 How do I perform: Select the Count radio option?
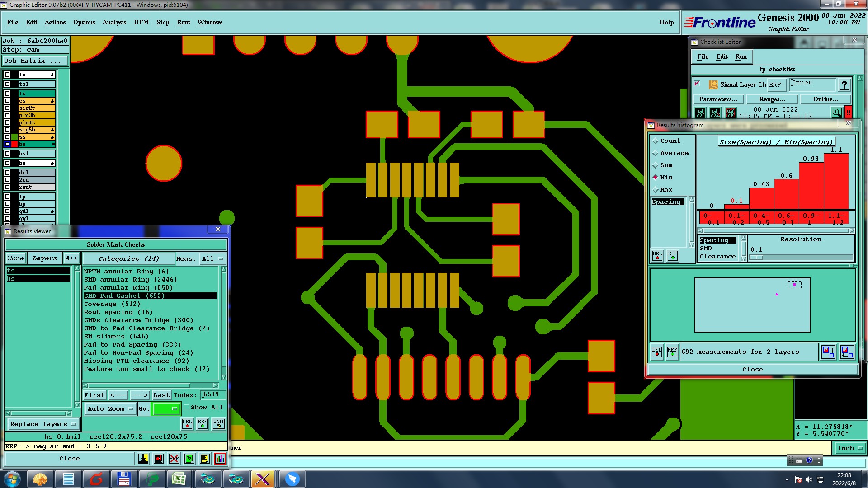click(x=656, y=141)
